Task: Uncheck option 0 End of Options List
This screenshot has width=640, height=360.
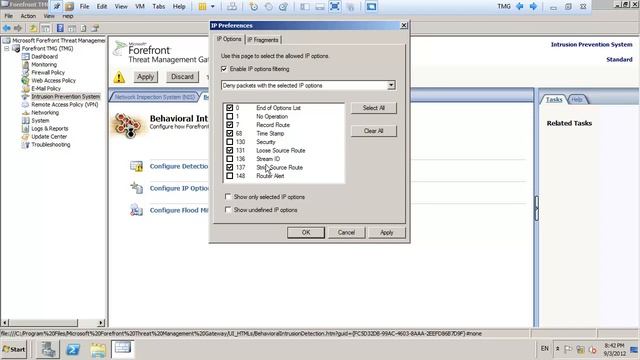Action: 229,108
